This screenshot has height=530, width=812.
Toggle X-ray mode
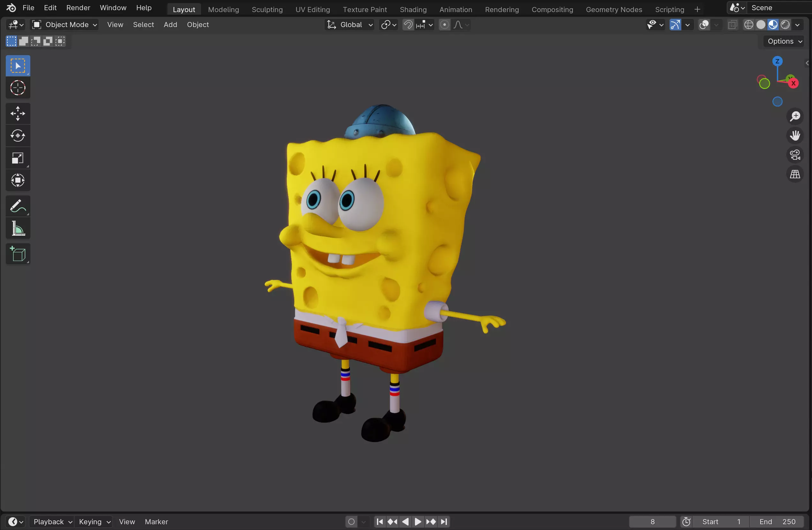[733, 25]
